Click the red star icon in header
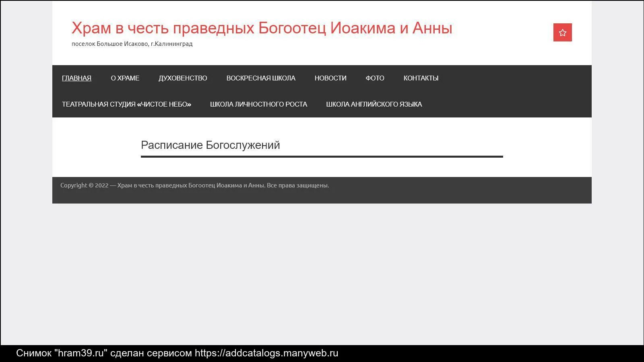Screen dimensions: 644x362 [562, 33]
